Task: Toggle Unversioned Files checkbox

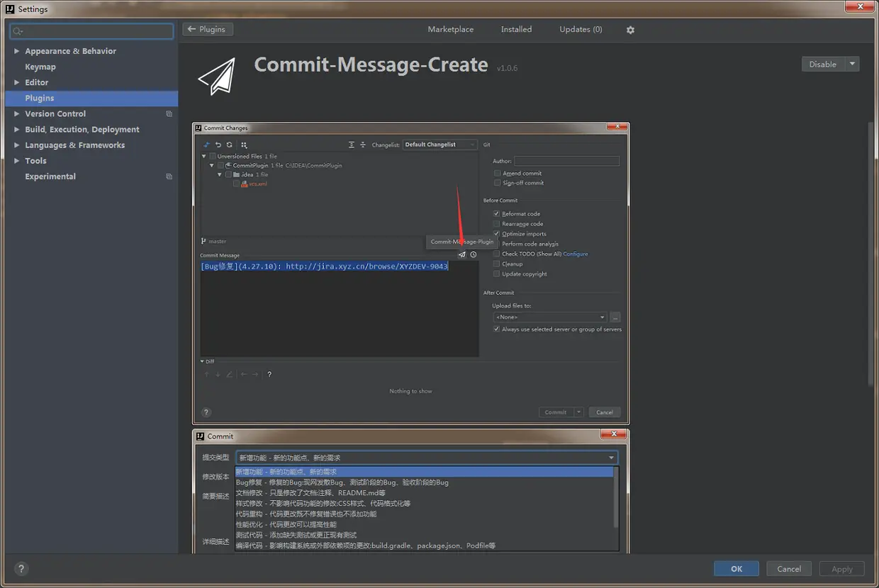Action: [x=213, y=156]
